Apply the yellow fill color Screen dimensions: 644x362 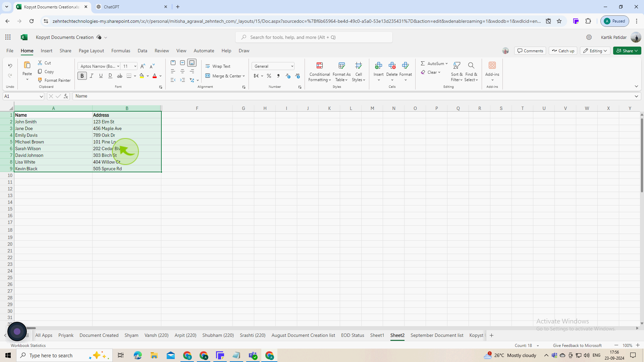(142, 76)
